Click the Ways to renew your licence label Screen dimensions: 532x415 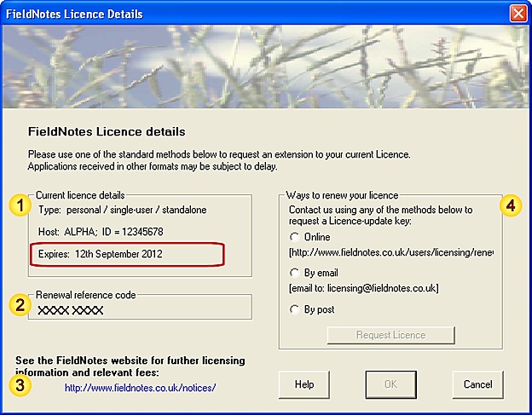click(342, 195)
